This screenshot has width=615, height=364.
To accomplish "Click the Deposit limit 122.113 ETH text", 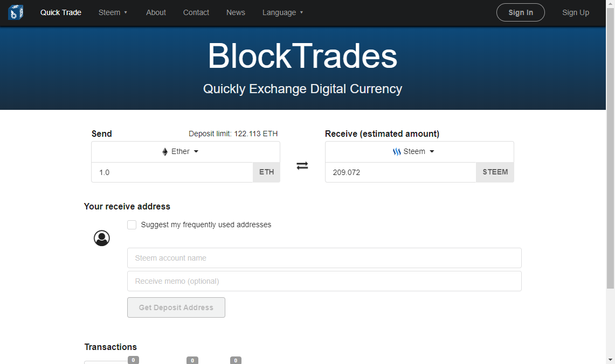I will click(x=233, y=134).
